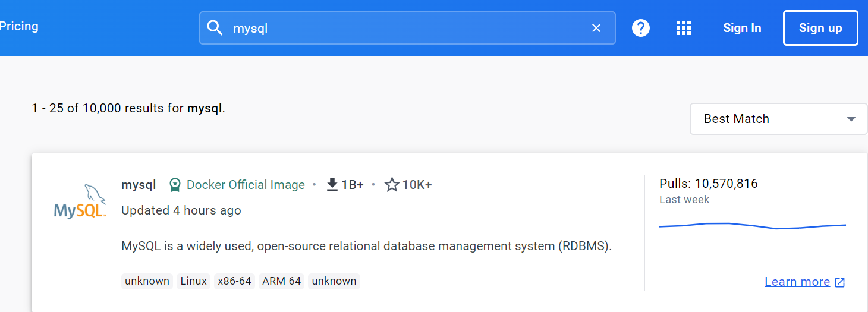The image size is (868, 312).
Task: Open the mysql repository title link
Action: pyautogui.click(x=139, y=185)
